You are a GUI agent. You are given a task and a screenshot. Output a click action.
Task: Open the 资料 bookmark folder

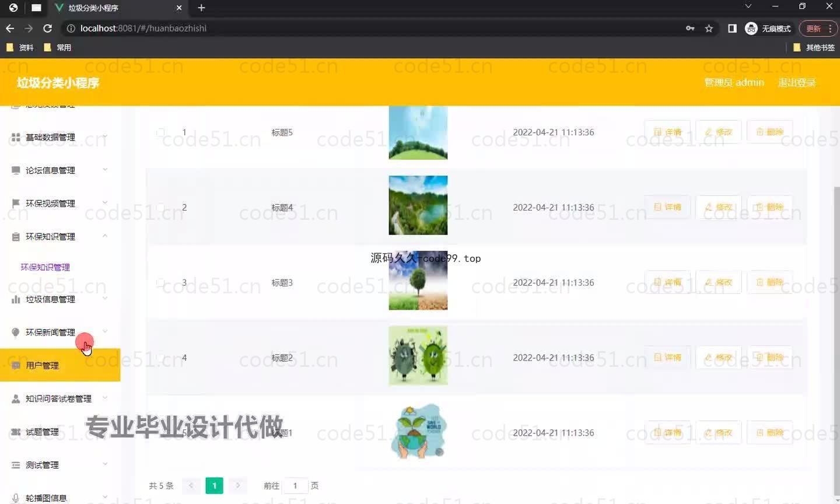coord(20,47)
